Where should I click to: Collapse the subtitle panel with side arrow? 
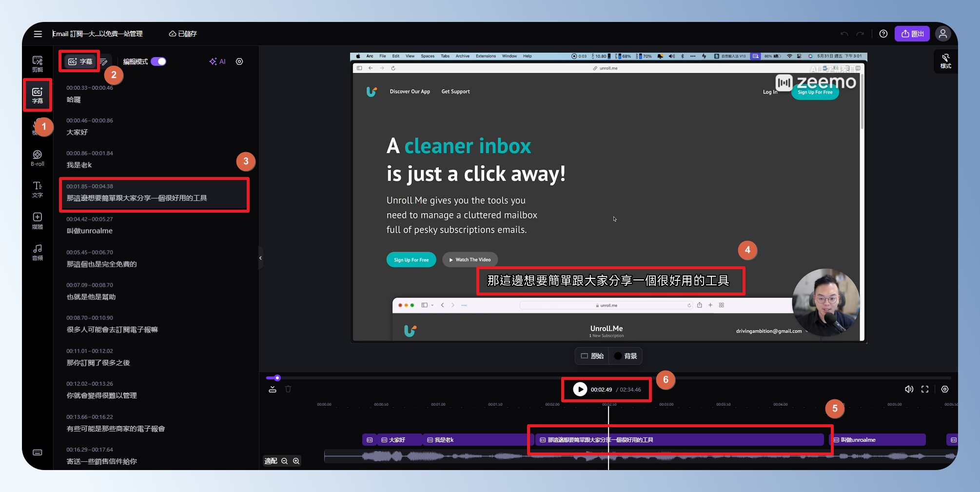(260, 258)
